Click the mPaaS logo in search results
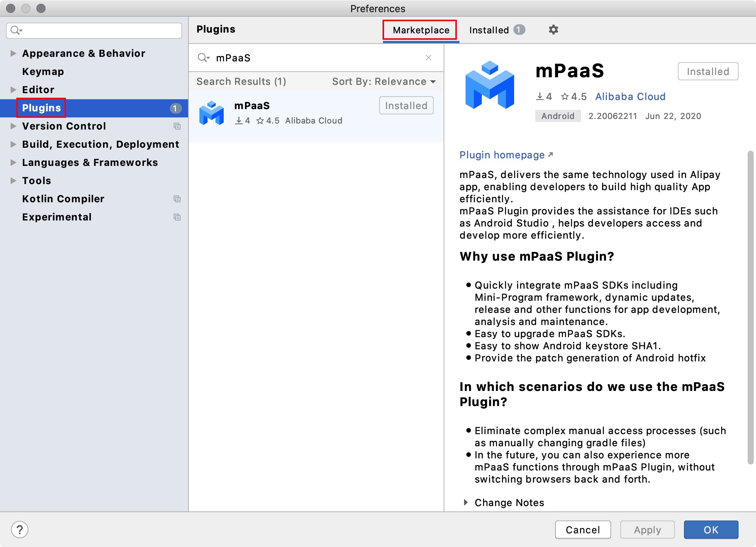Viewport: 756px width, 547px height. pos(212,113)
